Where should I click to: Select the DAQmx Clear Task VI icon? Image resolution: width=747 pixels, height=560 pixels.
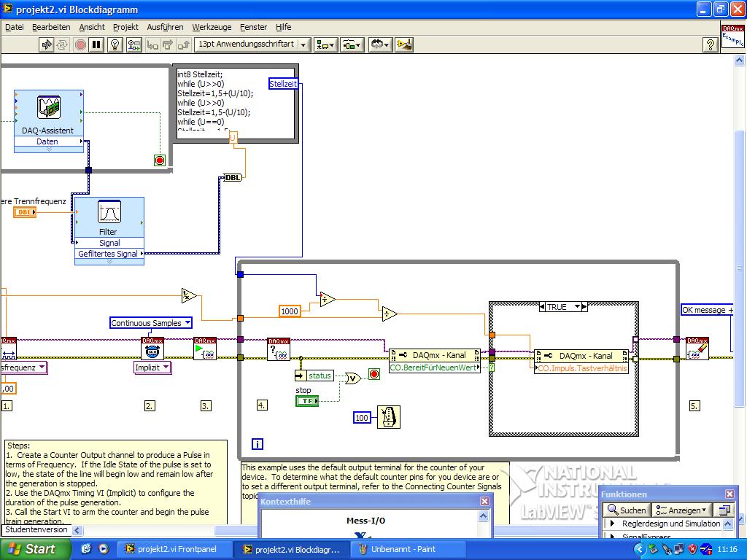pos(697,349)
